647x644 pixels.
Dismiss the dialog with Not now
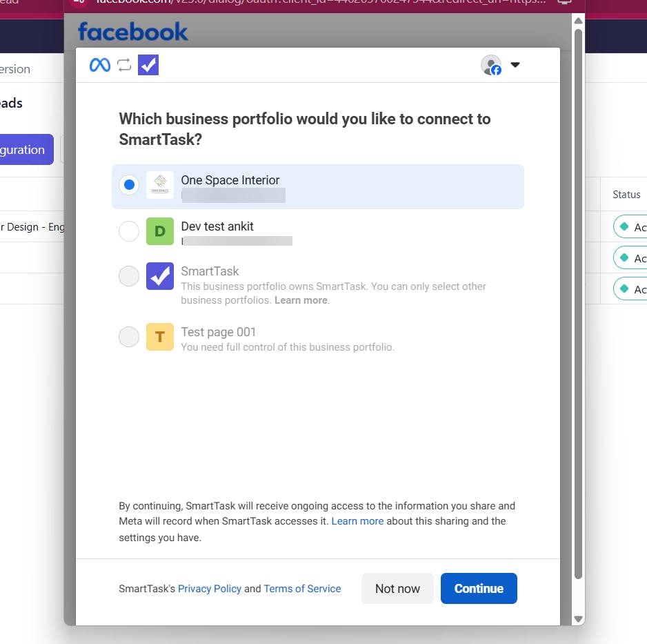[397, 588]
